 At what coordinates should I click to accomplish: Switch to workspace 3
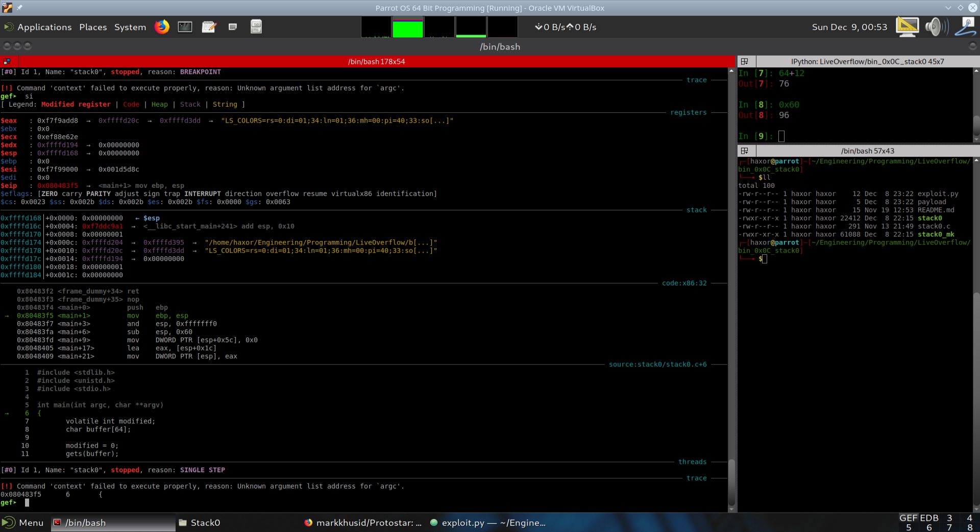coord(949,518)
